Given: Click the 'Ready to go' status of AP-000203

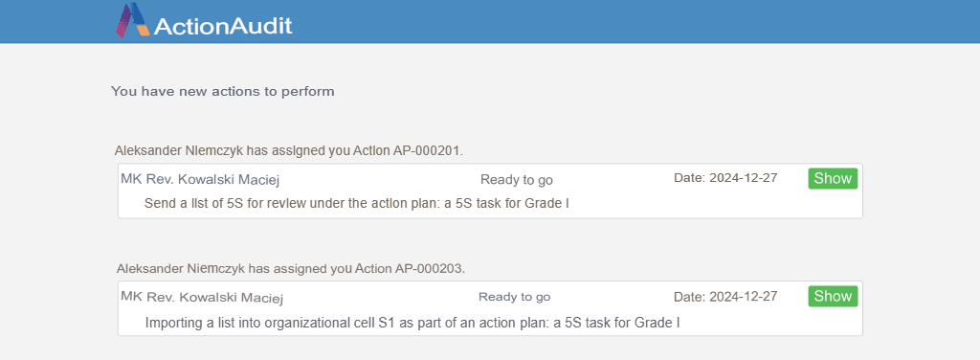Looking at the screenshot, I should (x=514, y=297).
